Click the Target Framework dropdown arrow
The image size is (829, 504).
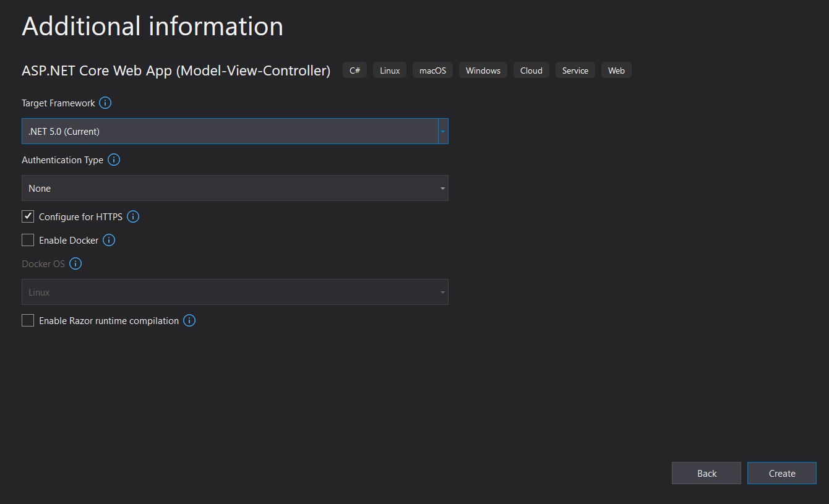point(443,131)
